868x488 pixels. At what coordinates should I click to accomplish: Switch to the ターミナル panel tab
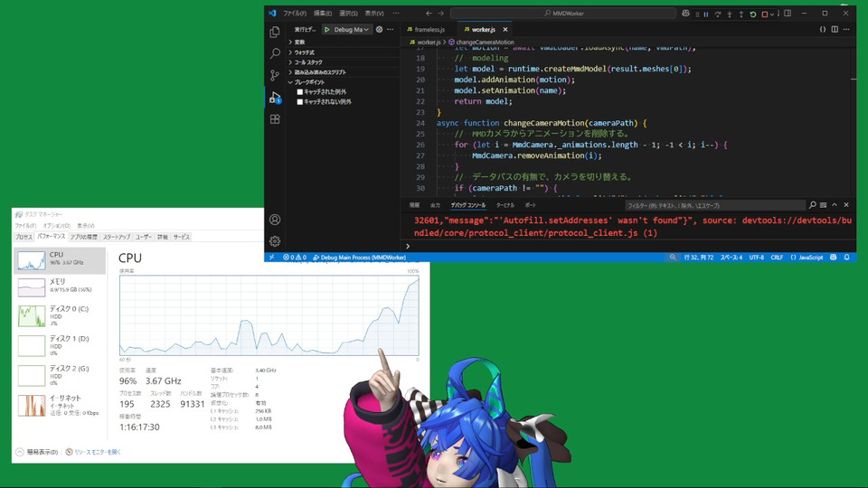click(505, 205)
